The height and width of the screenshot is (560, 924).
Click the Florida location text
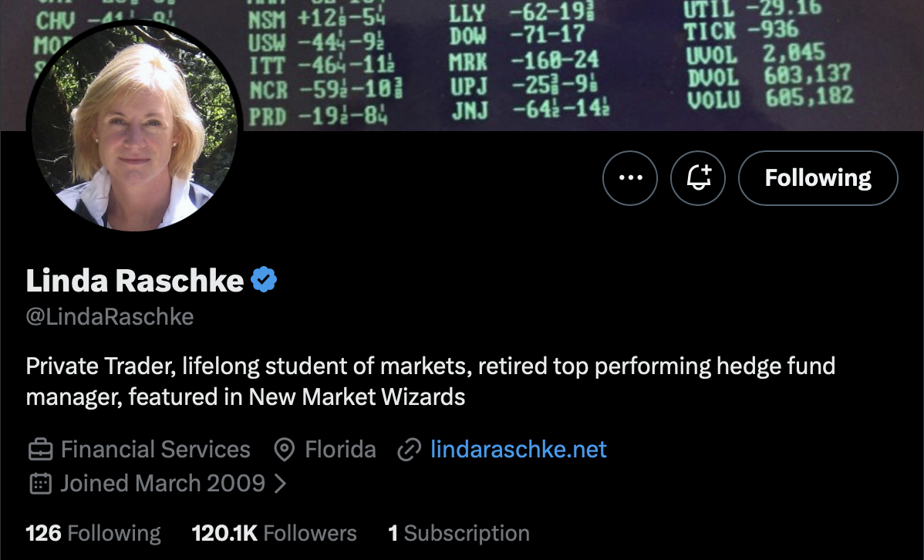tap(340, 450)
